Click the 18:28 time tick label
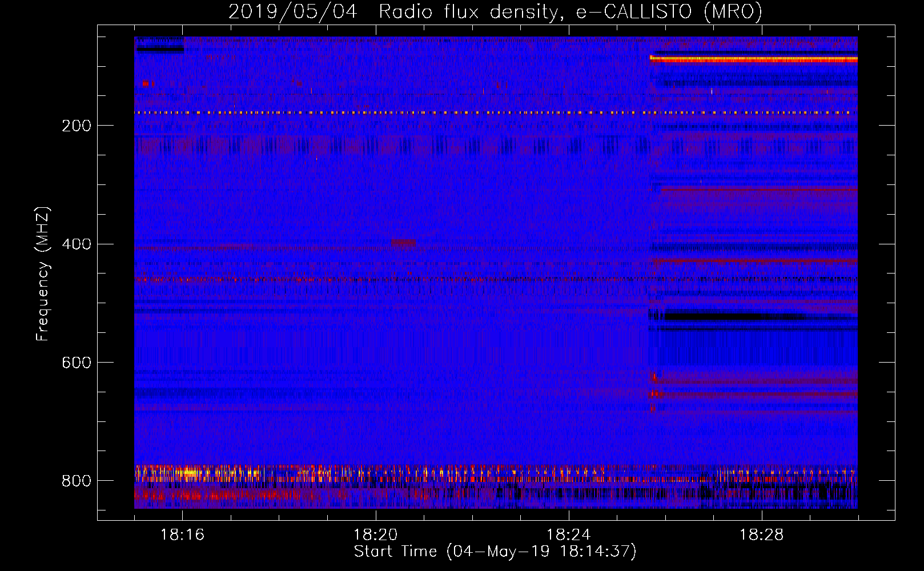 pyautogui.click(x=761, y=535)
